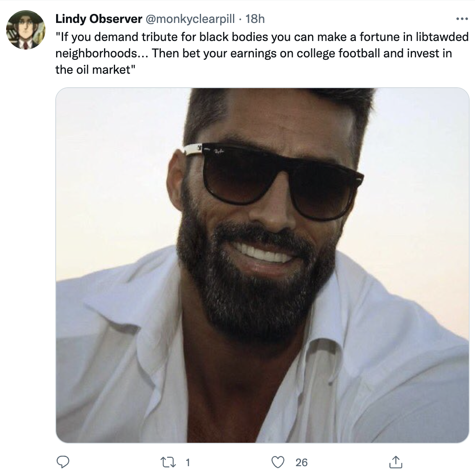This screenshot has width=475, height=476.
Task: Expand the attached photo of the bearded man
Action: point(262,265)
